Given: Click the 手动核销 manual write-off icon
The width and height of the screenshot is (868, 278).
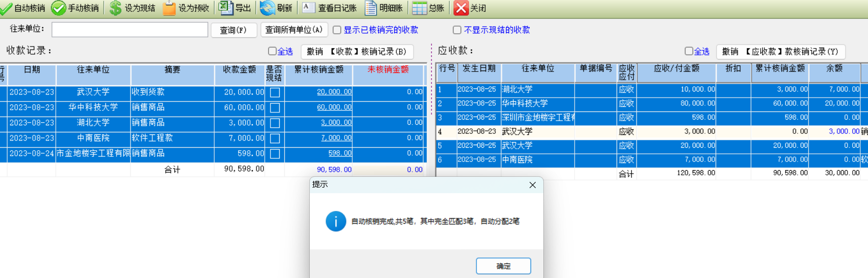Looking at the screenshot, I should coord(58,8).
